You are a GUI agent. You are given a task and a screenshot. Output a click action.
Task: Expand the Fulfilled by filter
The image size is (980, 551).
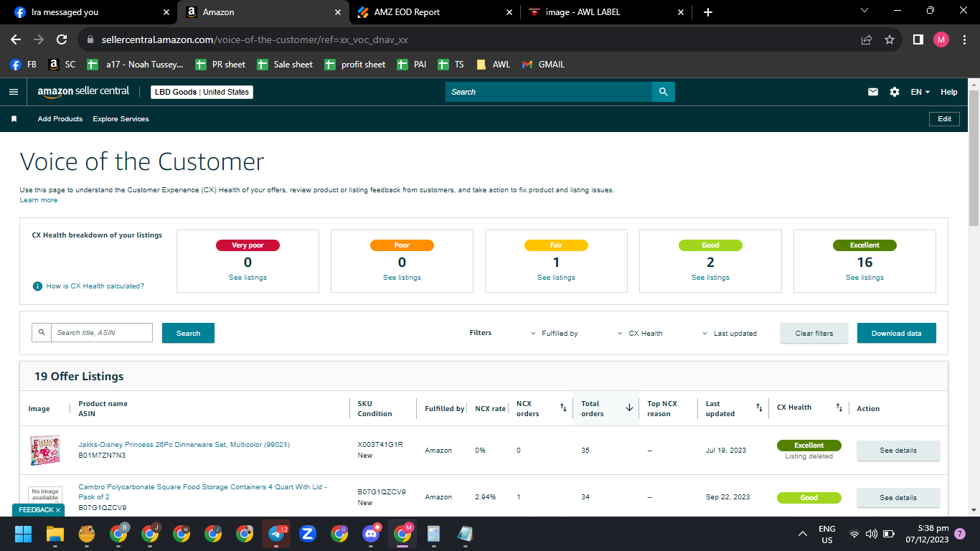click(x=555, y=334)
